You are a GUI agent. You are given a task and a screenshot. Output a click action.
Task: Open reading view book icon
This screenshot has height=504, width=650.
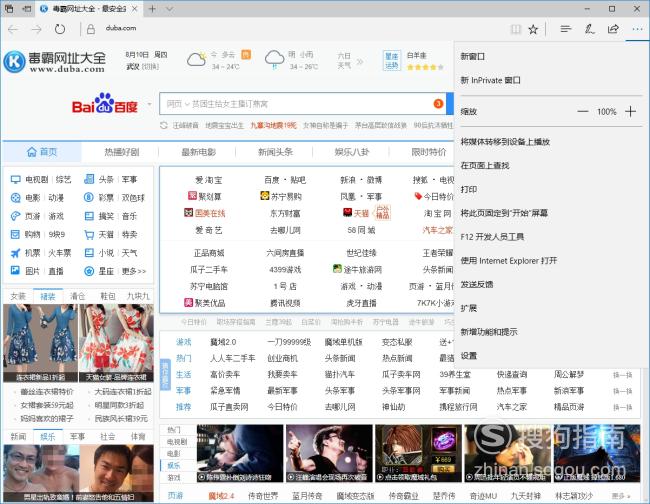(x=516, y=29)
